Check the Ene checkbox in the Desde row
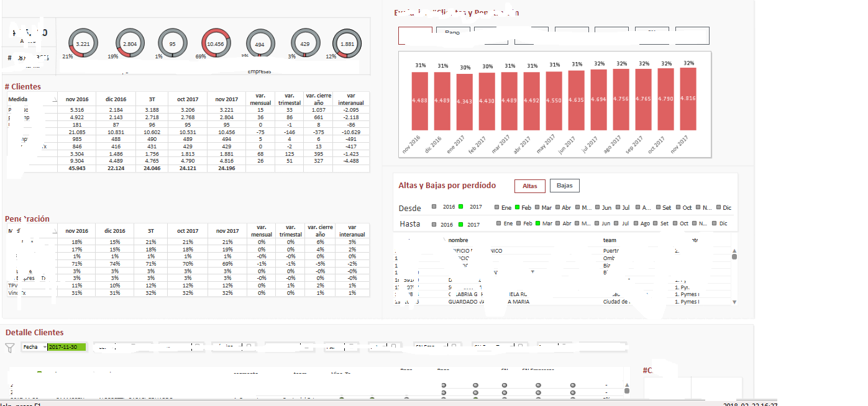This screenshot has width=868, height=406. coord(497,207)
